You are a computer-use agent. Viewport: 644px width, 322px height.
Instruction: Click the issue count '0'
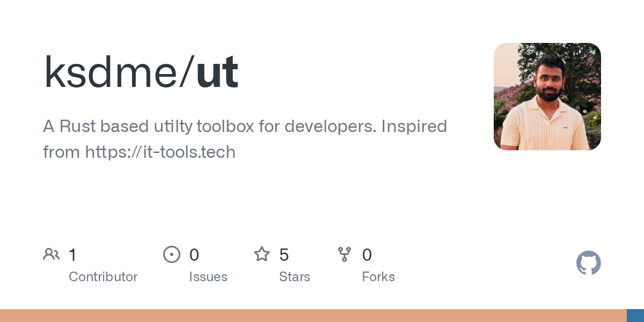tap(194, 255)
